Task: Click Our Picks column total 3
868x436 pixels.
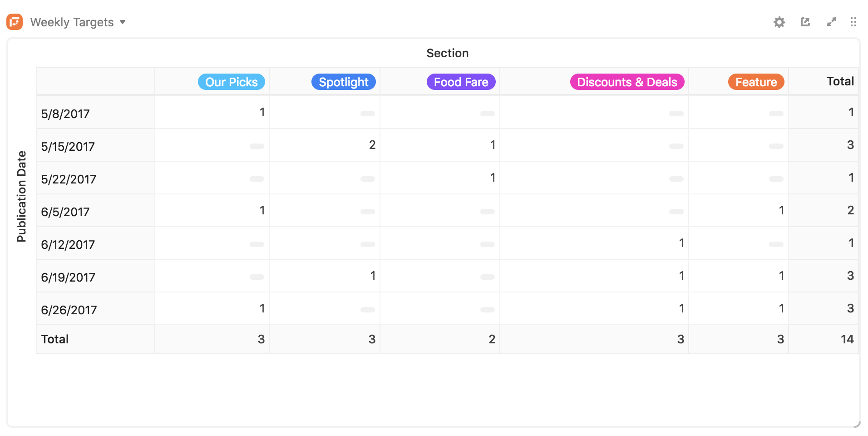Action: [261, 339]
